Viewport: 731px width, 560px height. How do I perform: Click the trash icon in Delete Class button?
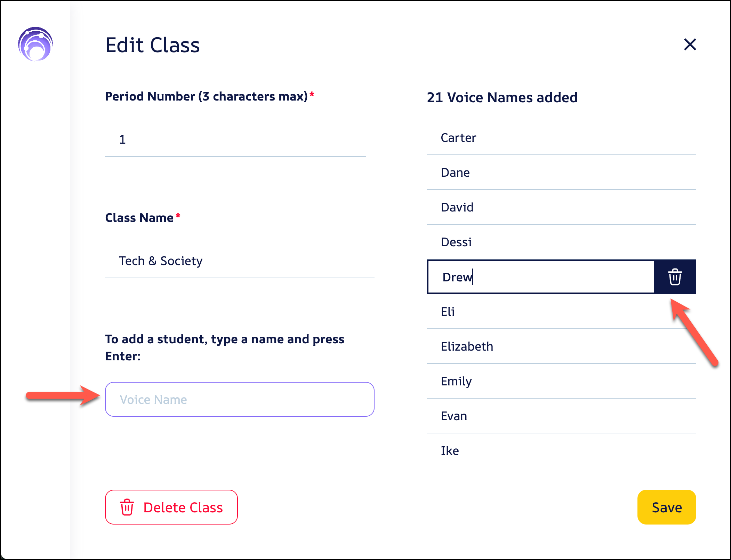pos(127,507)
